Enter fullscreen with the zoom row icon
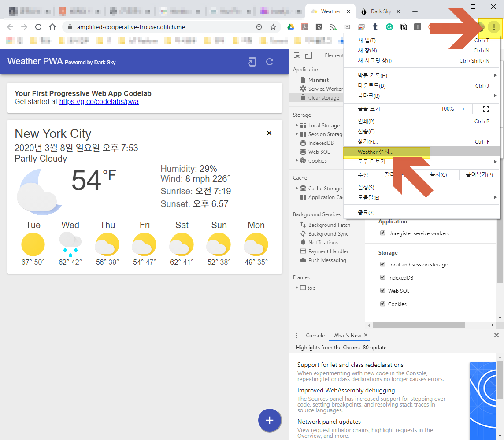The width and height of the screenshot is (504, 440). point(485,109)
